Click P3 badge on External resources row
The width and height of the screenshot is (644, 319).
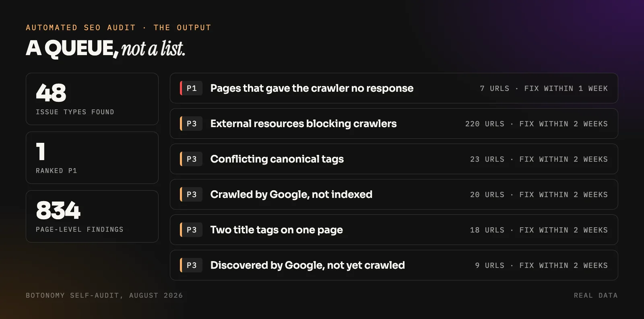(191, 123)
